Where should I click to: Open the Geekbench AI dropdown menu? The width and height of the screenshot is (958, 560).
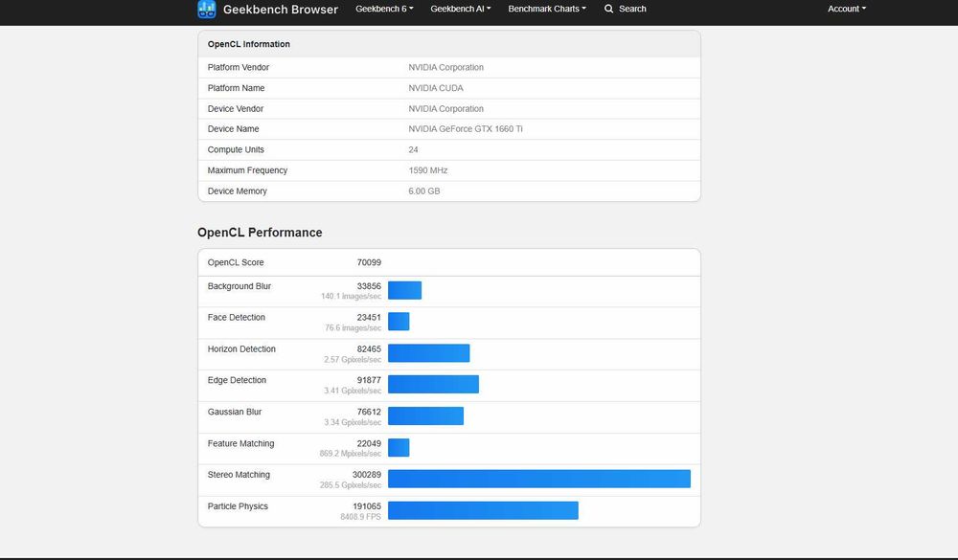tap(461, 9)
